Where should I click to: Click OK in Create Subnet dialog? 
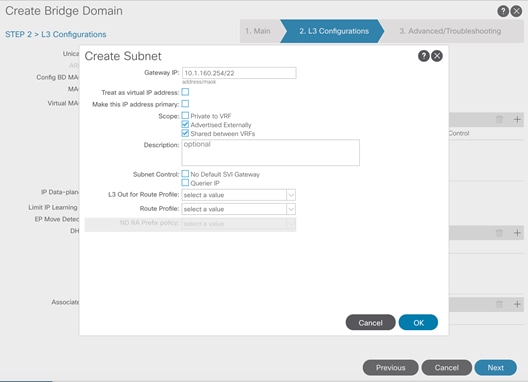(x=418, y=323)
